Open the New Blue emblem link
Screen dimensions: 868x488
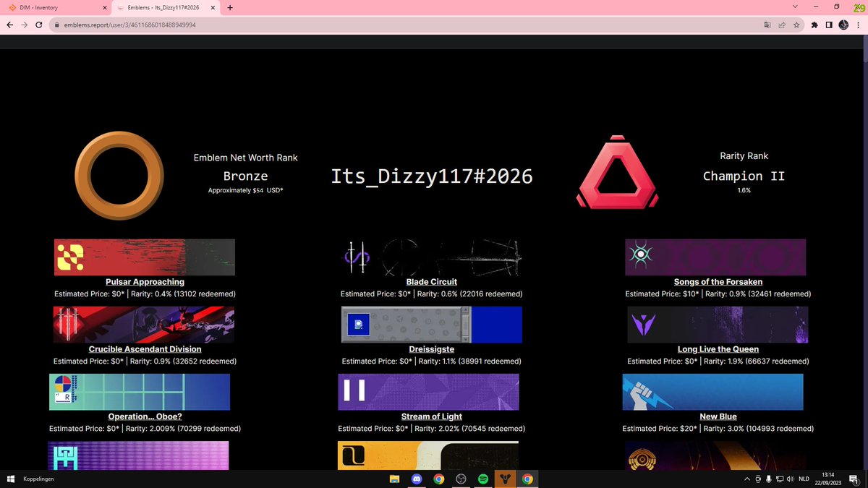[718, 416]
